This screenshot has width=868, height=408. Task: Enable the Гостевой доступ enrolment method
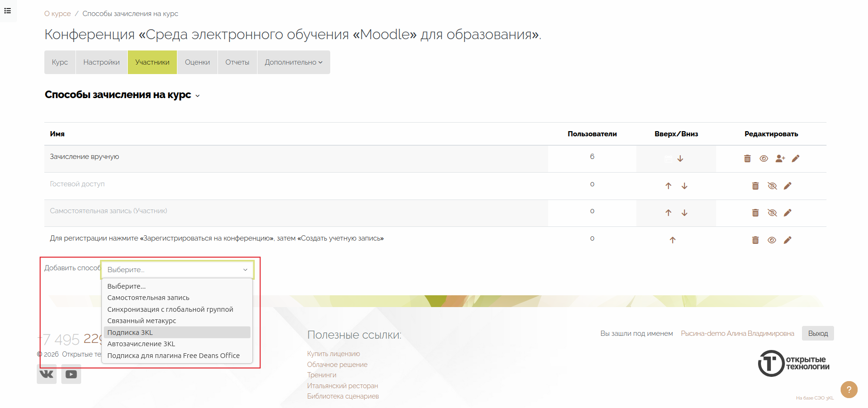tap(772, 186)
